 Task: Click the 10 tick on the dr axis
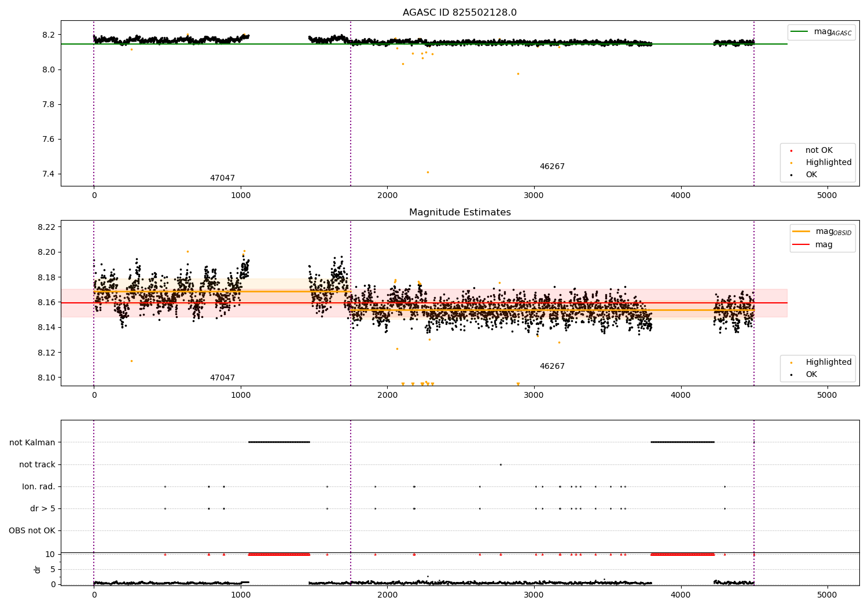pyautogui.click(x=50, y=554)
